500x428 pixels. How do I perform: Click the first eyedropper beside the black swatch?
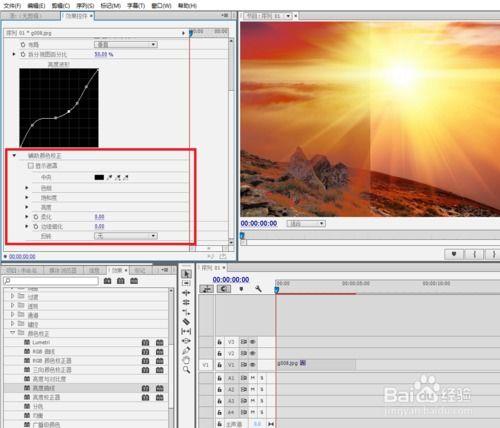(x=109, y=177)
